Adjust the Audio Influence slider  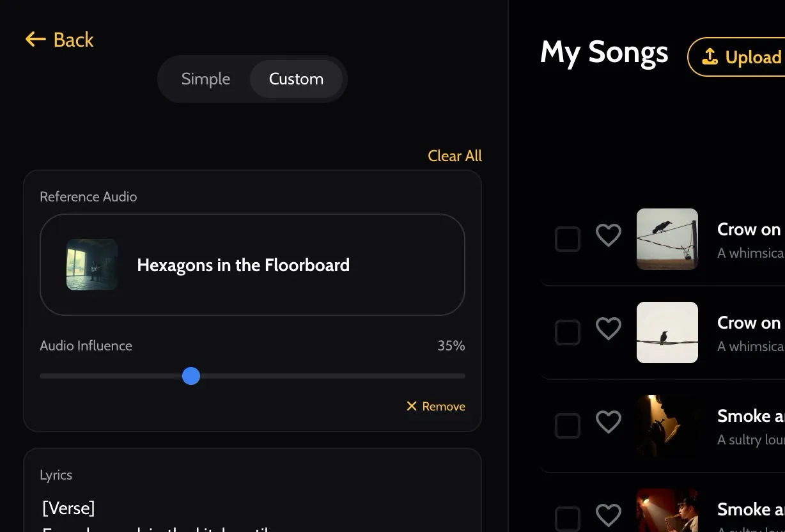pos(190,376)
